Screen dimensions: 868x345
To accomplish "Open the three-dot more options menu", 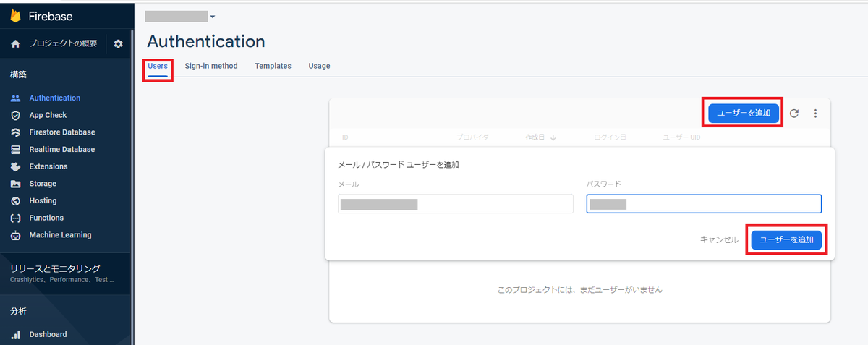I will 815,114.
